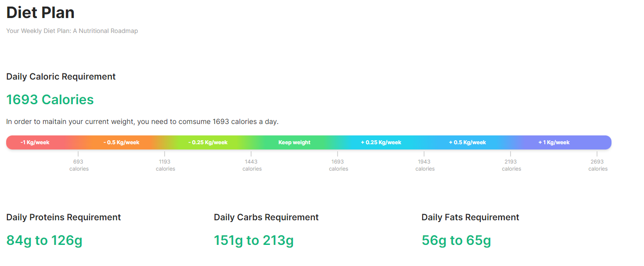Click the 693 calories tick label
The height and width of the screenshot is (266, 644).
79,165
